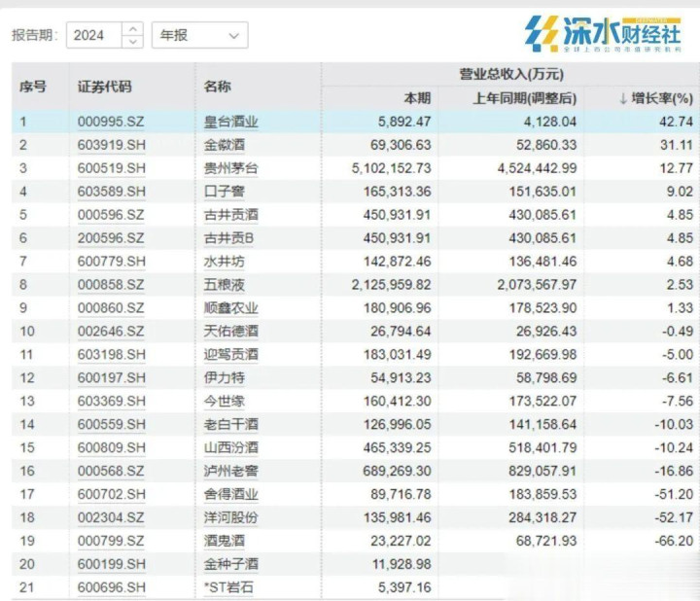Select the company name 金徽酒
700x601 pixels.
point(225,145)
